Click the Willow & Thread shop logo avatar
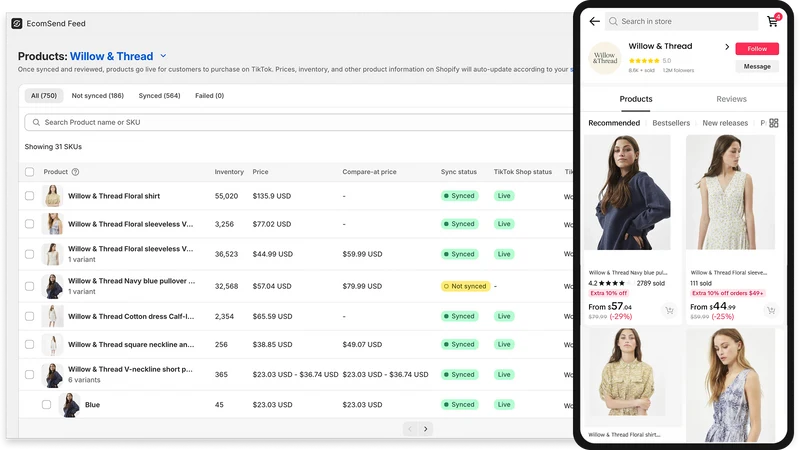 605,58
